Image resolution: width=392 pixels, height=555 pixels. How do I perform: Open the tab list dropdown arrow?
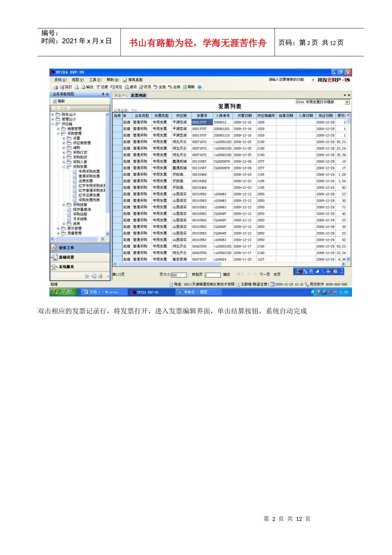coord(345,95)
